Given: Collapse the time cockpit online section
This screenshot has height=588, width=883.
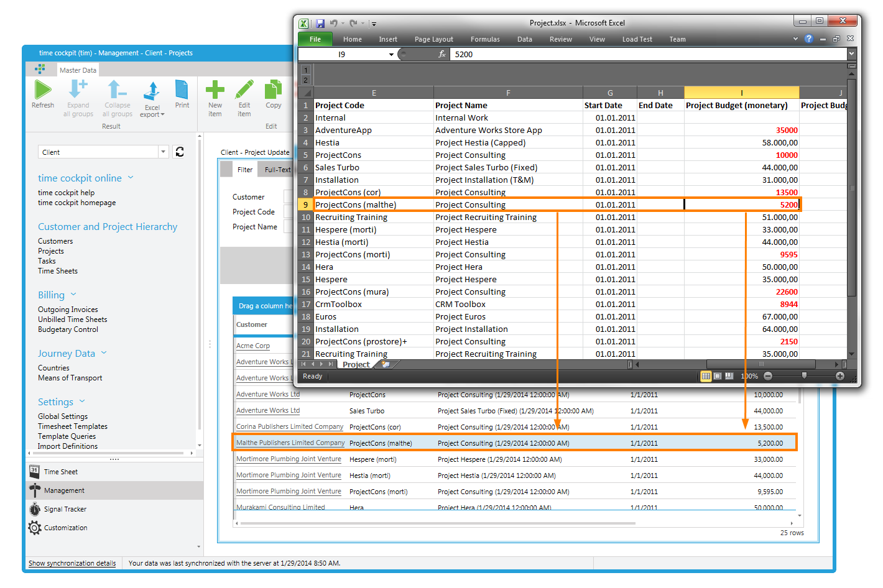Looking at the screenshot, I should 131,178.
